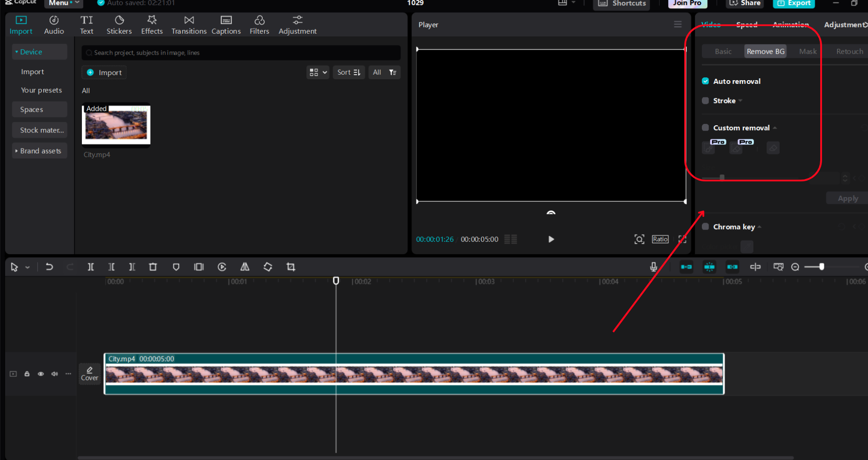Viewport: 868px width, 460px height.
Task: Click the Ratio button in player
Action: click(660, 239)
